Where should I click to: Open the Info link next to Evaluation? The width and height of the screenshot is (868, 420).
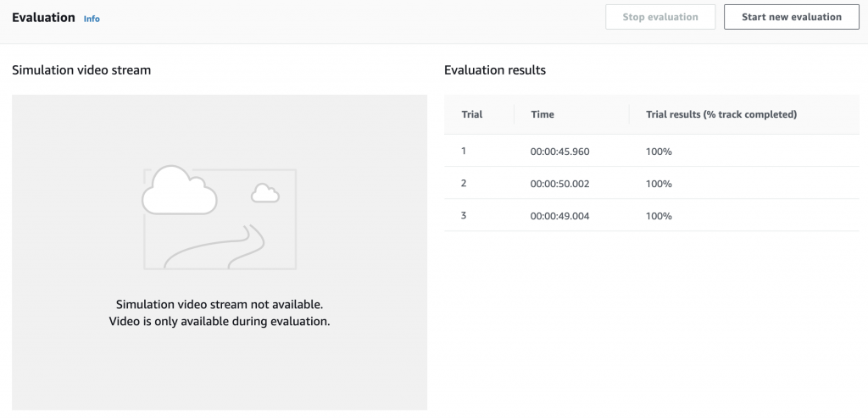(x=92, y=19)
